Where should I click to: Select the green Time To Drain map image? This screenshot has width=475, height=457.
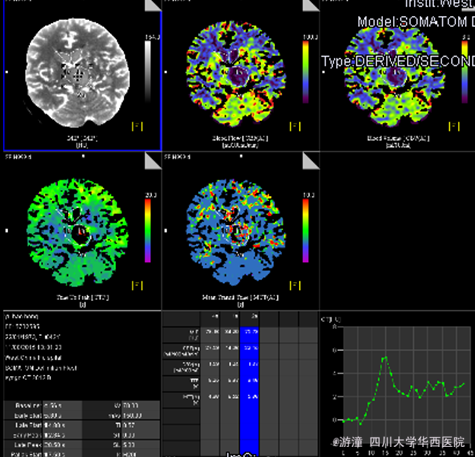(78, 232)
